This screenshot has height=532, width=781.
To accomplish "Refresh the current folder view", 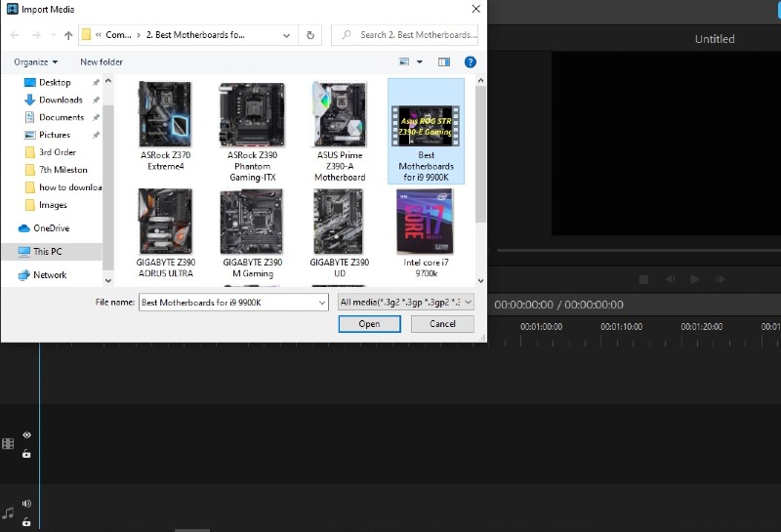I will pos(310,35).
